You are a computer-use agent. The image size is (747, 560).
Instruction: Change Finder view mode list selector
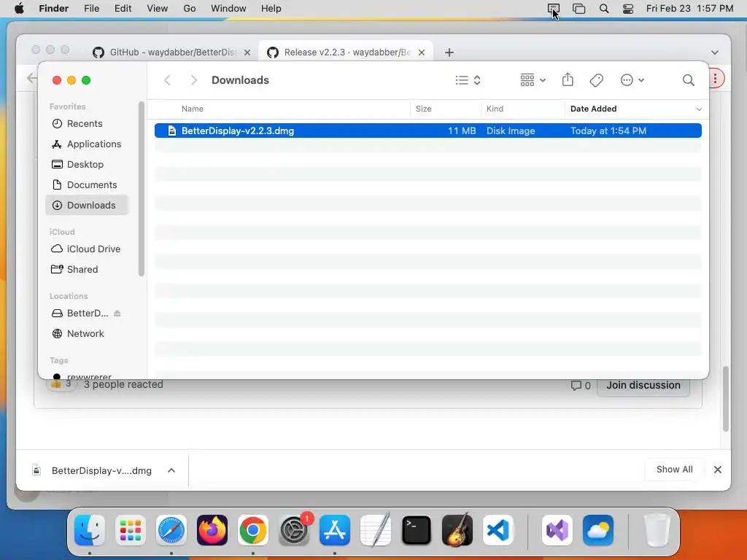tap(468, 80)
